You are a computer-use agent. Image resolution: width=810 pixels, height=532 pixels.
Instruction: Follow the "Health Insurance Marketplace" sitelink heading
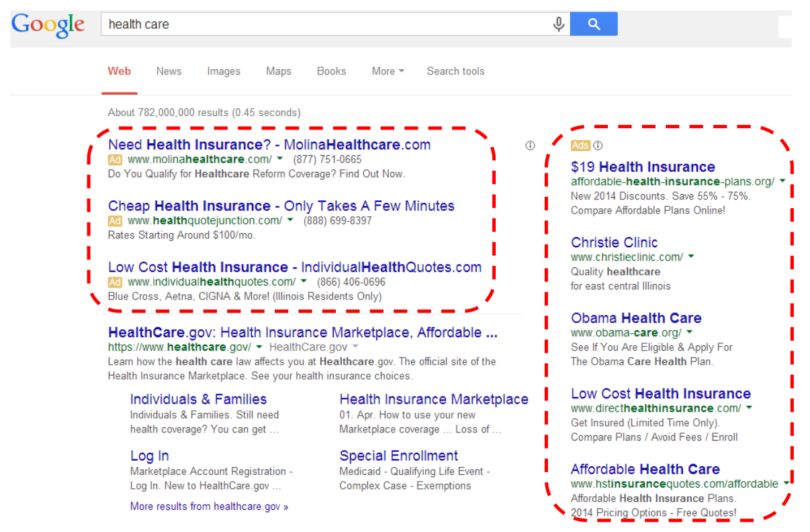pos(434,399)
